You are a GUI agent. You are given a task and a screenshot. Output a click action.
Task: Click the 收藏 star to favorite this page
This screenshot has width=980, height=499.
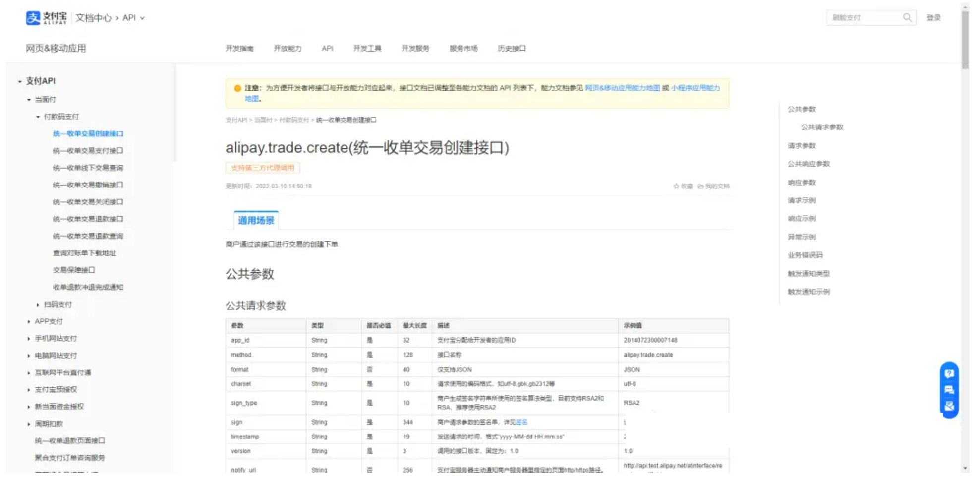coord(683,187)
